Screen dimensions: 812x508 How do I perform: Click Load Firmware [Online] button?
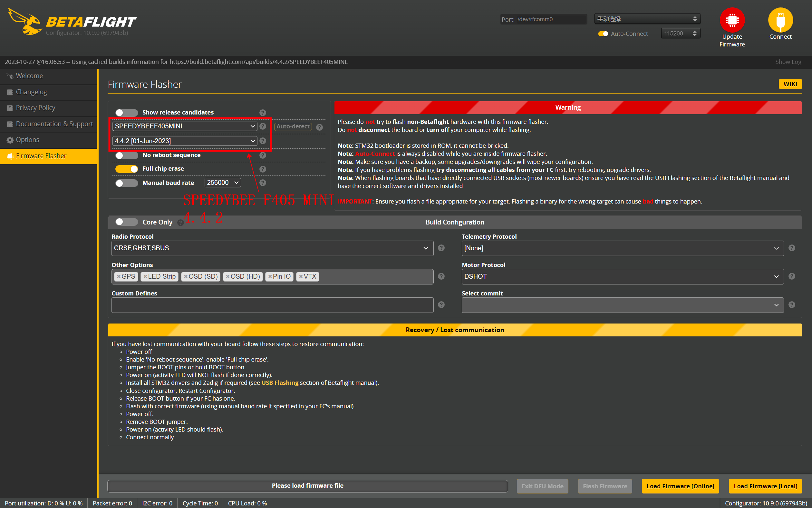pyautogui.click(x=680, y=486)
